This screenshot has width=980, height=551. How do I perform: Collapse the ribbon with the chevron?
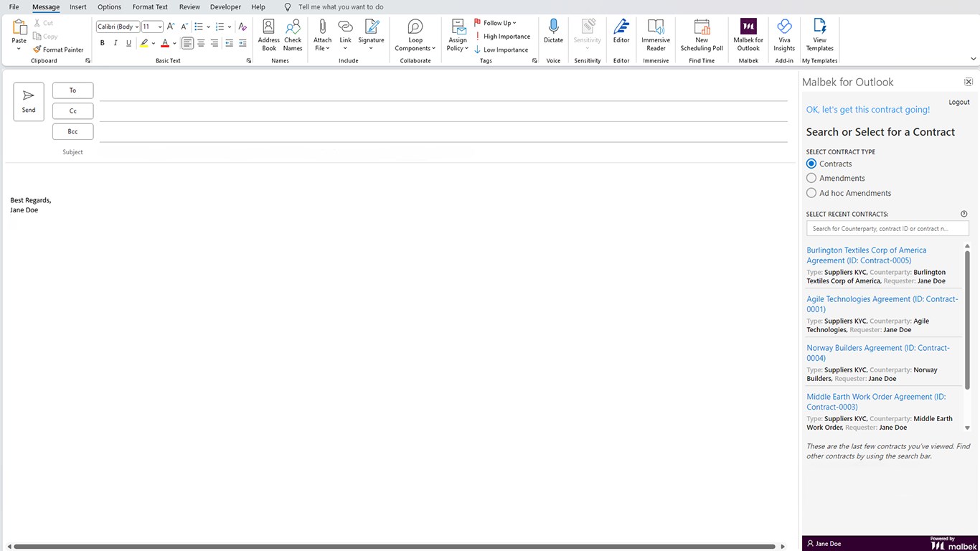974,60
